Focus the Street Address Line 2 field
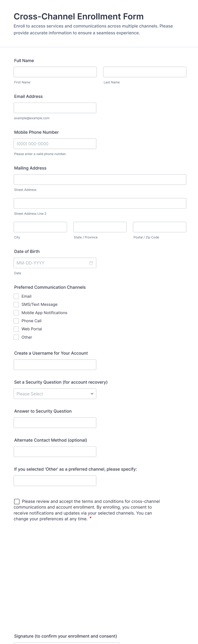 click(x=100, y=203)
